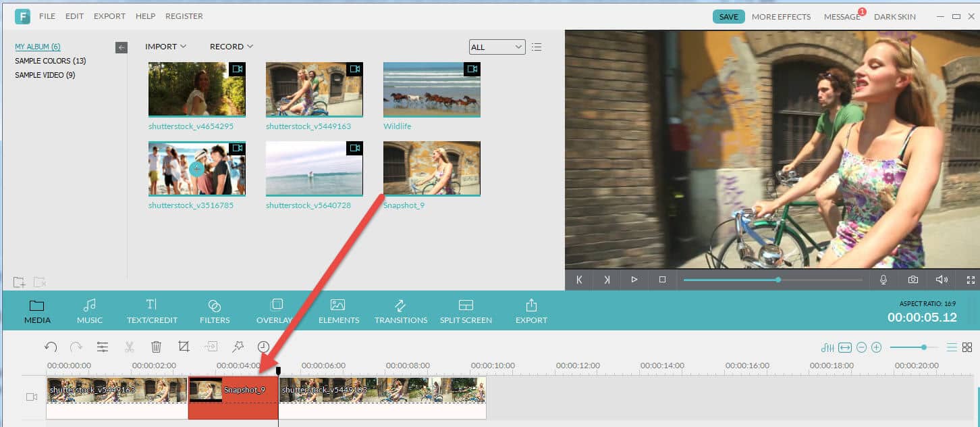The height and width of the screenshot is (427, 980).
Task: Open the ALL media filter combo box
Action: (497, 47)
